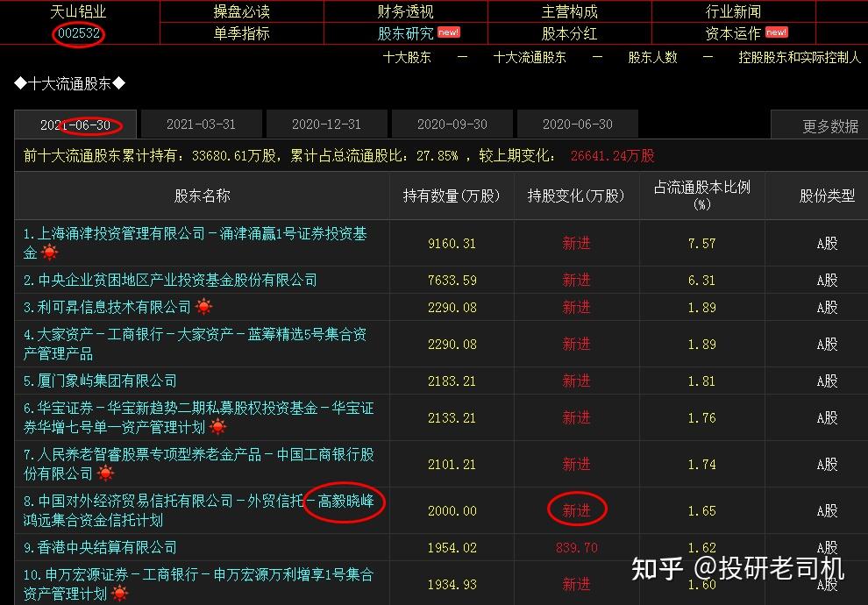Click holding amount 2183.21
868x605 pixels.
(x=452, y=381)
